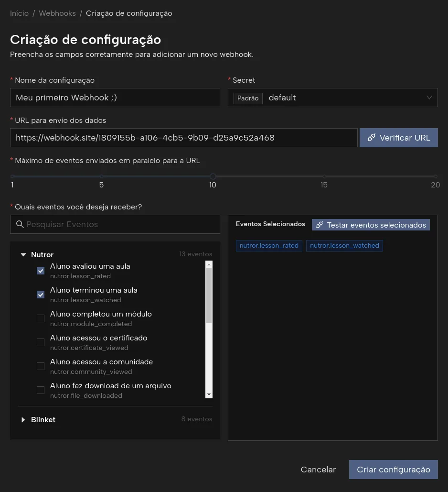Focus the URL para envio dos dados field

tap(184, 137)
